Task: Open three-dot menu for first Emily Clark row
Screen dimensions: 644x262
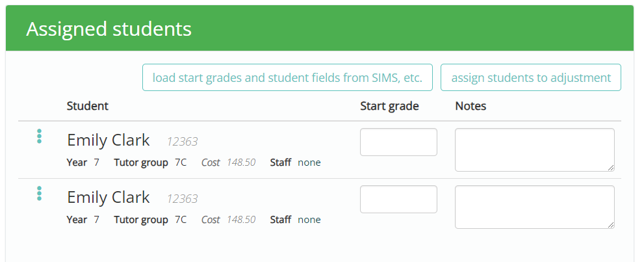Action: [x=39, y=136]
